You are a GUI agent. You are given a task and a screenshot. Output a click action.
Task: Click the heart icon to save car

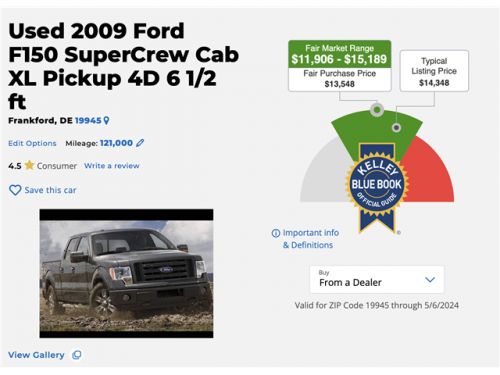[x=15, y=190]
